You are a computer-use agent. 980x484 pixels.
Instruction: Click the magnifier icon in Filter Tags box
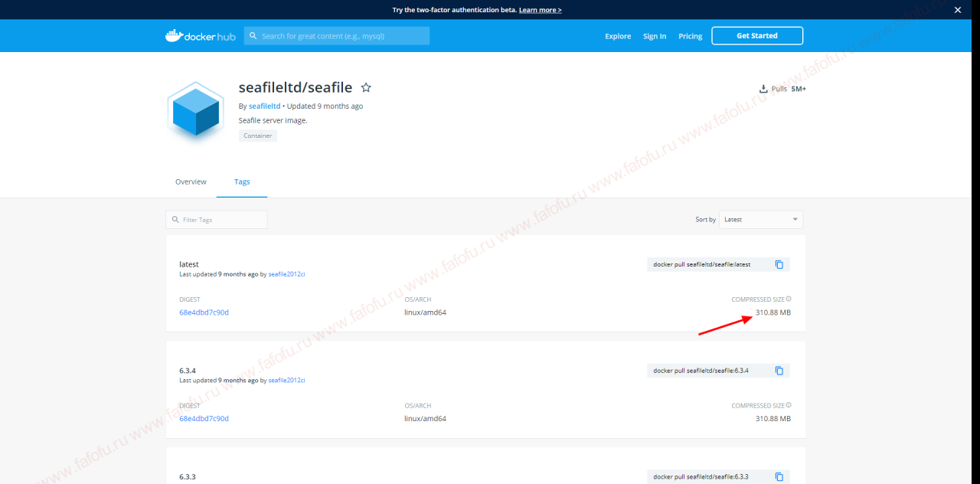tap(175, 220)
